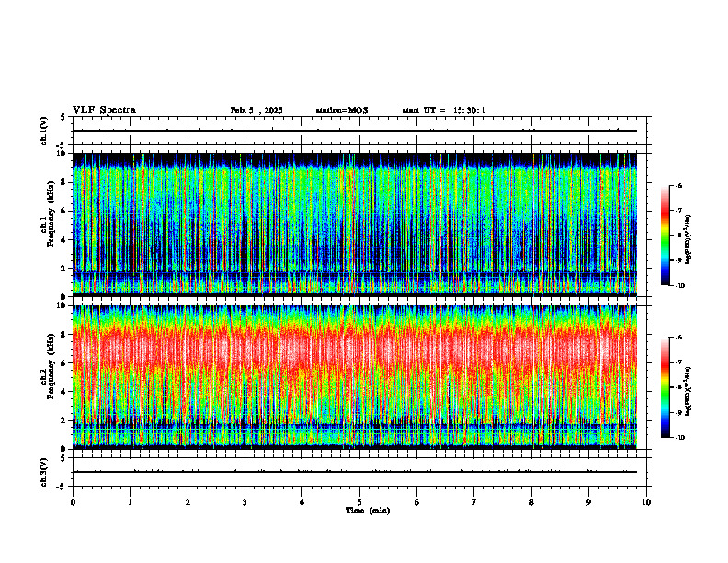Click the upper color bar "log(PSD)" label
The image size is (728, 563).
(688, 239)
